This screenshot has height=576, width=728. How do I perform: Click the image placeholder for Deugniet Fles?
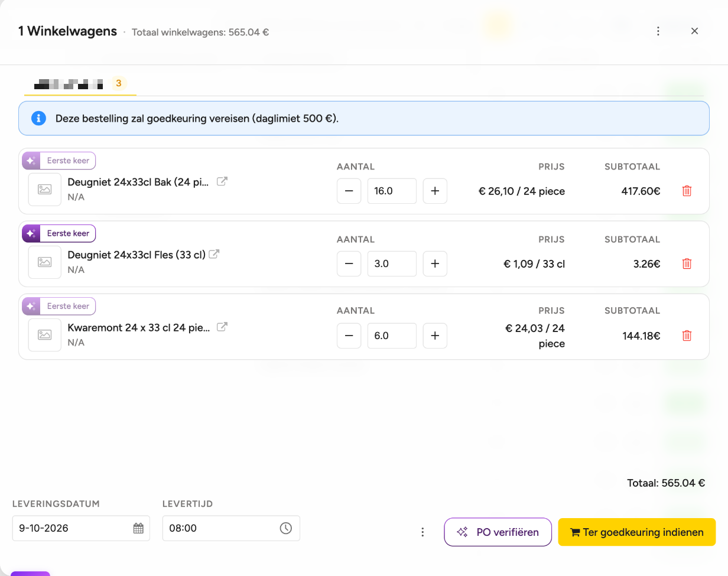pyautogui.click(x=45, y=262)
